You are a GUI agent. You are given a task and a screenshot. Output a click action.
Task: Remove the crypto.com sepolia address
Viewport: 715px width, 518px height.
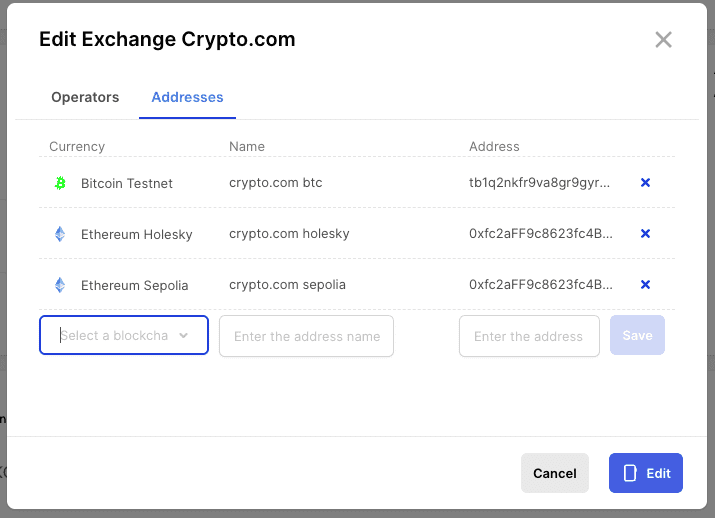coord(645,285)
